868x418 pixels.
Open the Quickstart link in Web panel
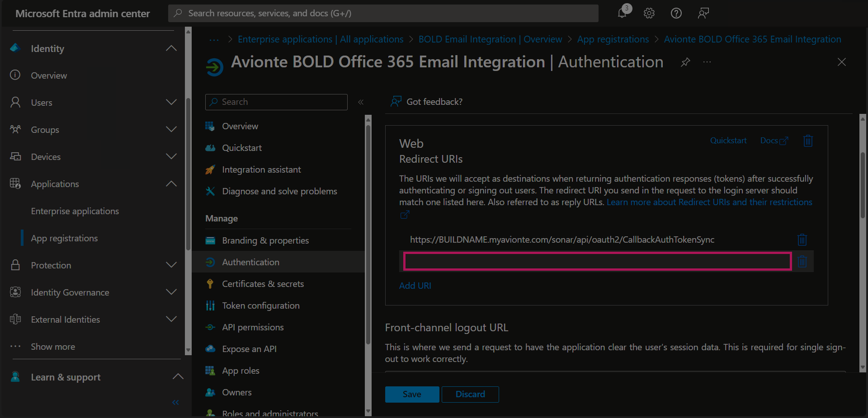click(x=728, y=141)
